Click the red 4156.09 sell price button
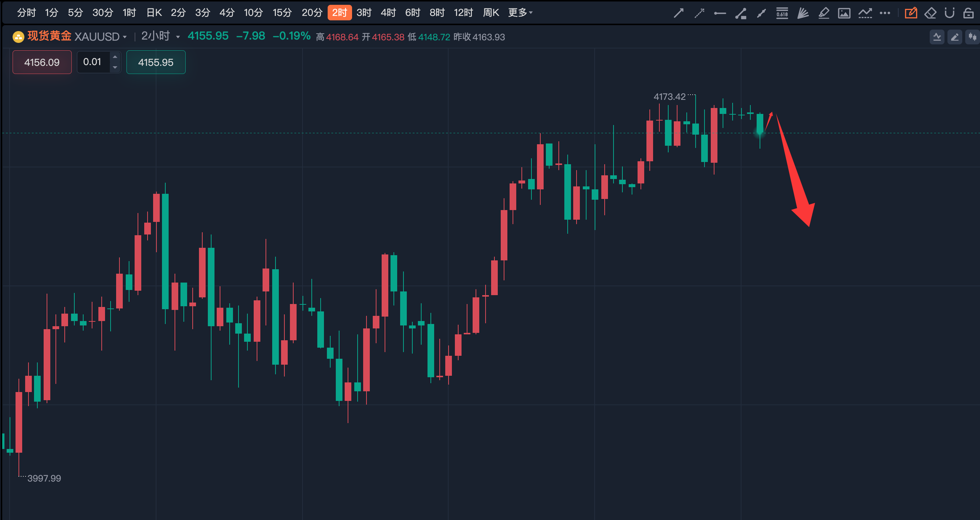980x520 pixels. pos(42,62)
